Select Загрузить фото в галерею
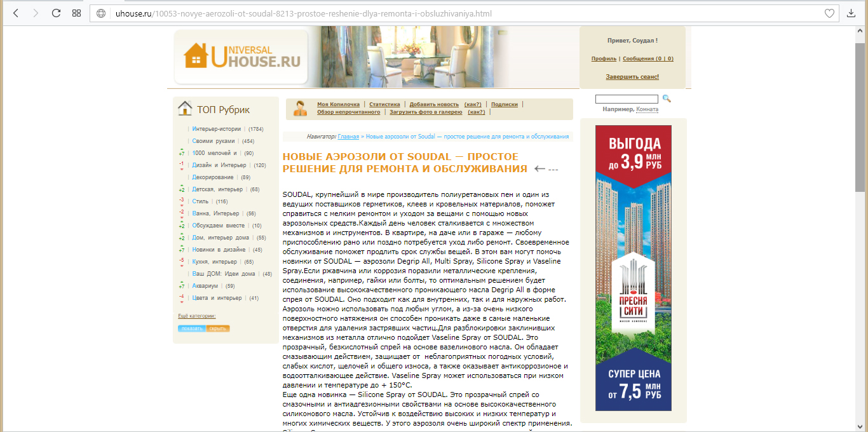 click(426, 112)
